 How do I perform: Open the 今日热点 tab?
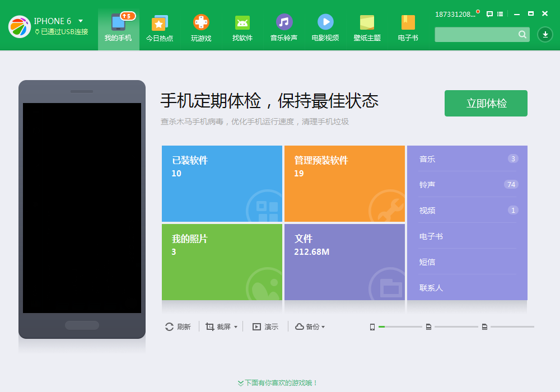click(160, 28)
